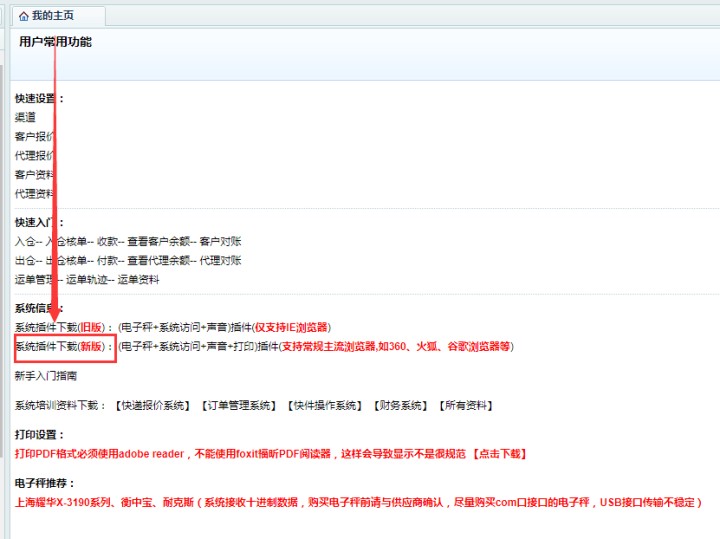720x539 pixels.
Task: Open 客户对账 link
Action: pos(220,241)
